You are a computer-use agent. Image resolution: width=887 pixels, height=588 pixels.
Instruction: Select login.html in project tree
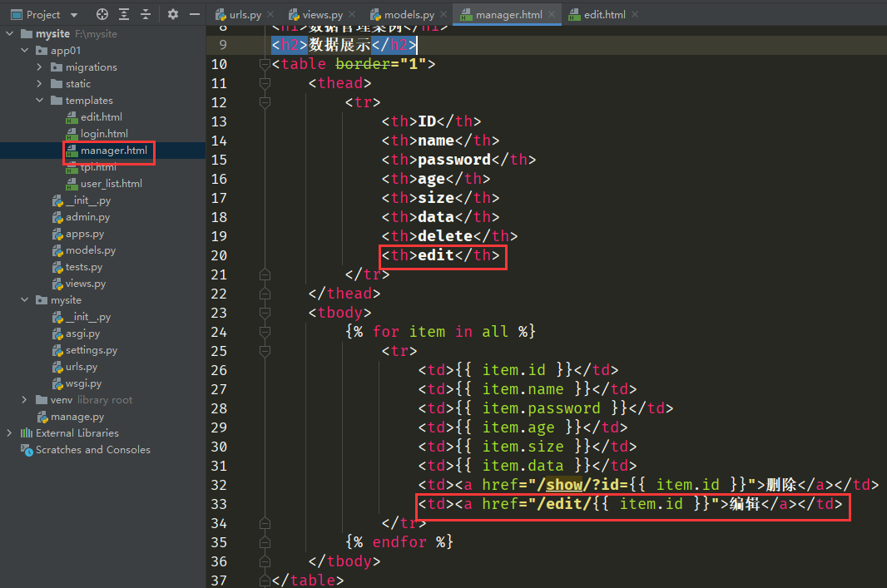(x=103, y=134)
